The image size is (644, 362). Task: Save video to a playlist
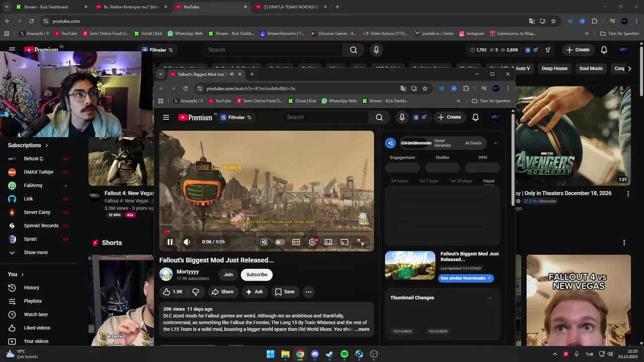284,292
